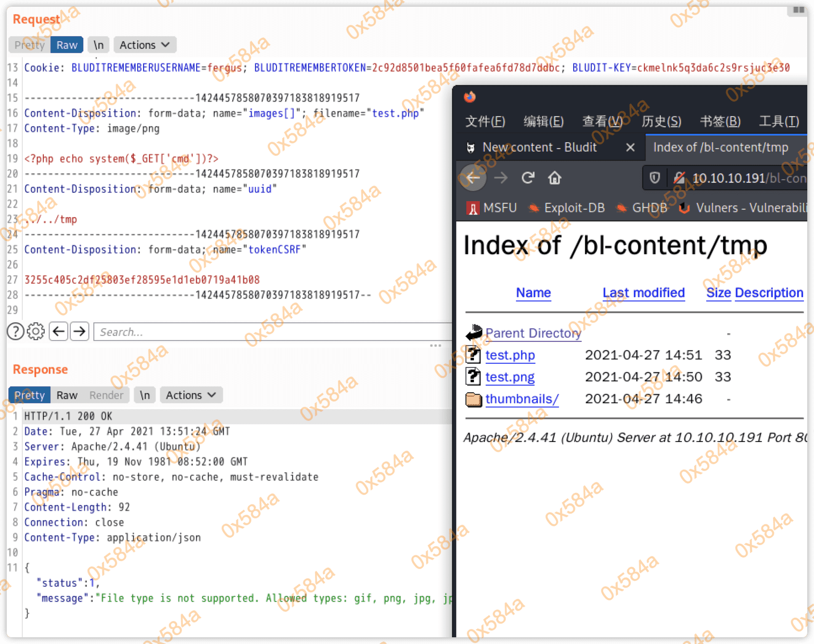Switch to New content - Bludit tab

(539, 147)
